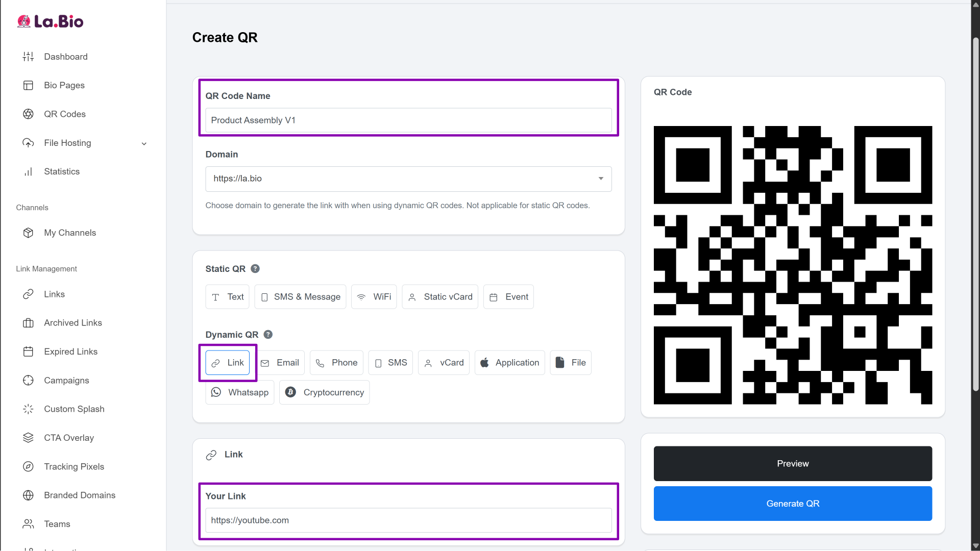
Task: Select the Cryptocurrency QR type
Action: coord(324,392)
